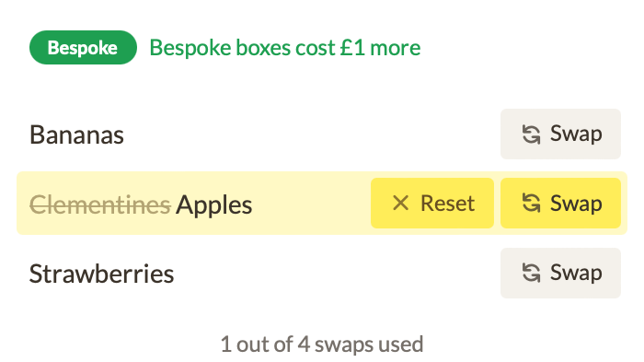This screenshot has height=362, width=644.
Task: Click the 1 out of 4 swaps used counter
Action: point(322,344)
